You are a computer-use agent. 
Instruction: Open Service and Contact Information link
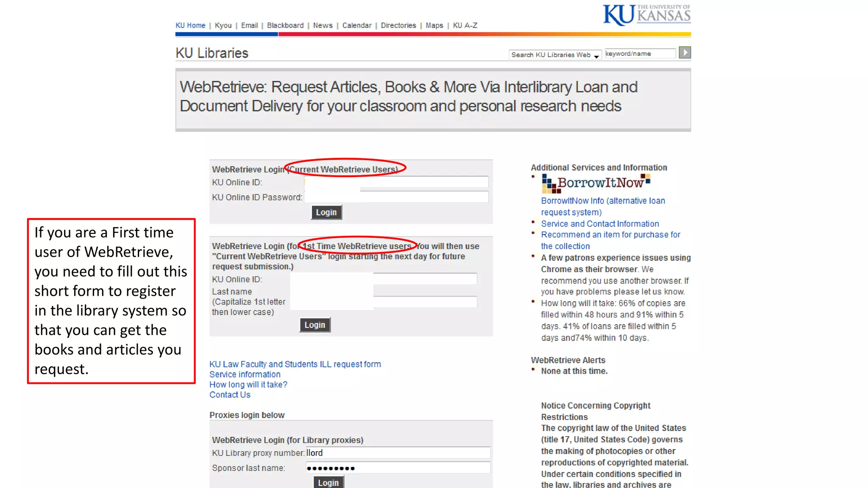[600, 224]
